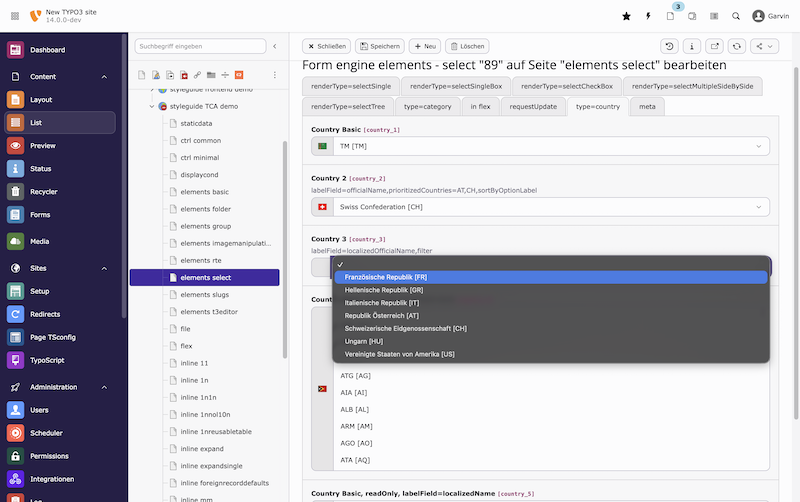Image resolution: width=800 pixels, height=502 pixels.
Task: Toggle the module menu grid icon
Action: pyautogui.click(x=15, y=16)
